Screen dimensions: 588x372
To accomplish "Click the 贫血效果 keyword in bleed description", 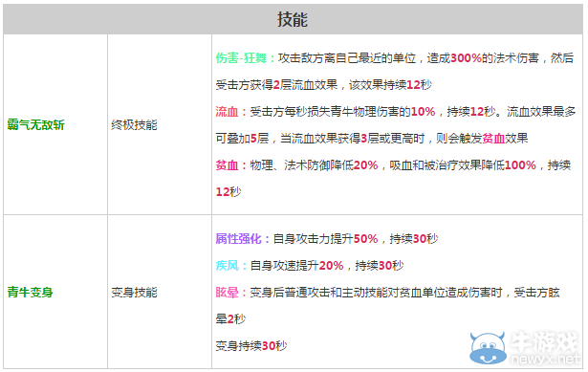I will pos(505,139).
